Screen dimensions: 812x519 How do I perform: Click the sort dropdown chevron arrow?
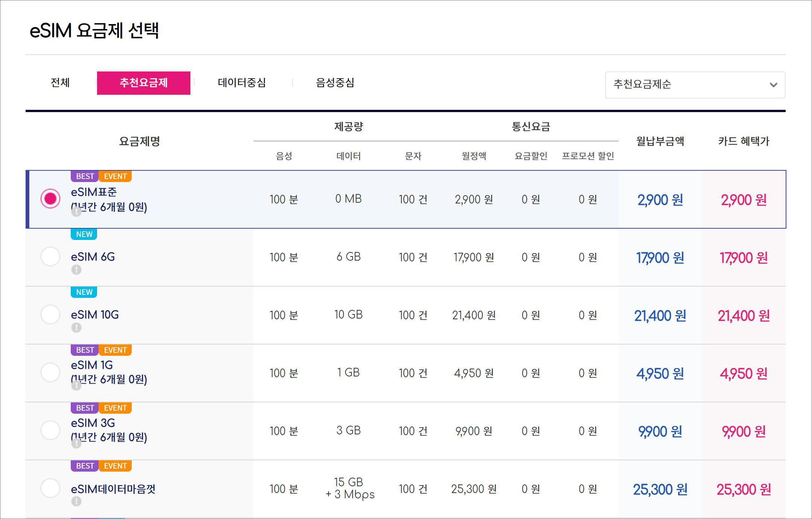coord(773,85)
